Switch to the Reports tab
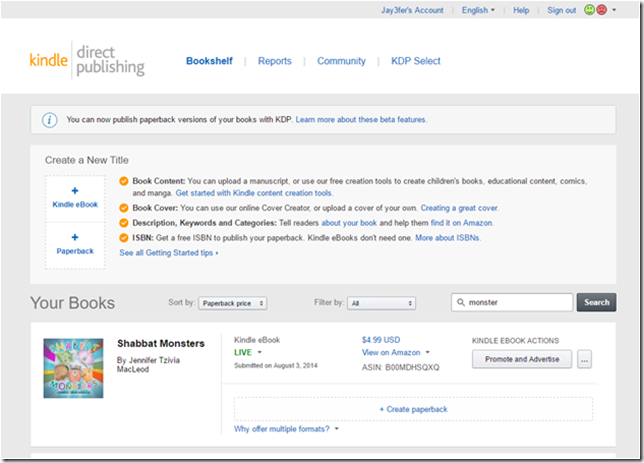 275,61
